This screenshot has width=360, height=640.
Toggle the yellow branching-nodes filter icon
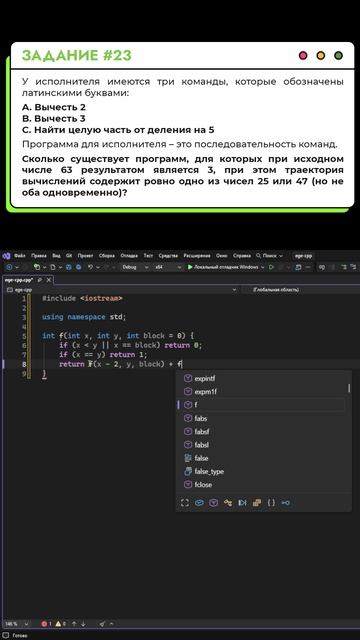pyautogui.click(x=228, y=503)
